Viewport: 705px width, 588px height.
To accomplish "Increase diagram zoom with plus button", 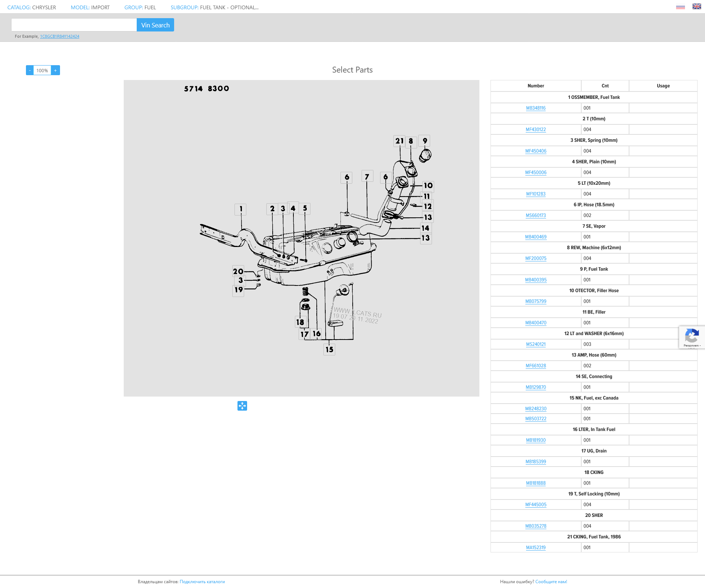I will tap(56, 70).
